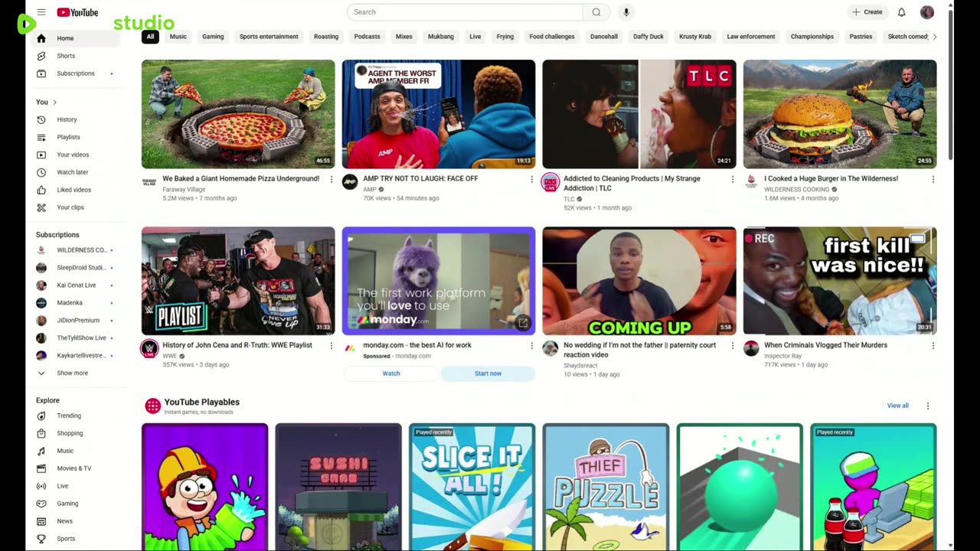Expand Show more subscriptions
Screen dimensions: 980x551
tap(77, 373)
